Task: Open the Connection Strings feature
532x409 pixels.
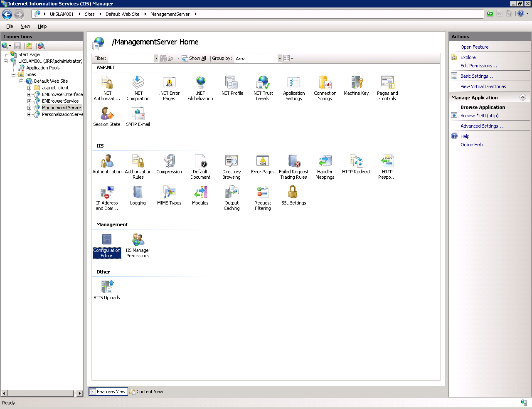Action: (x=325, y=88)
